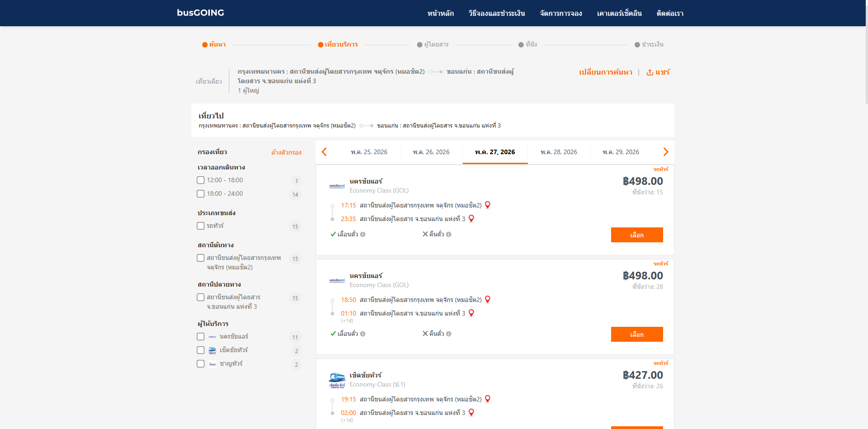Open map pin for 01:10 arrival station
868x429 pixels.
coord(471,313)
